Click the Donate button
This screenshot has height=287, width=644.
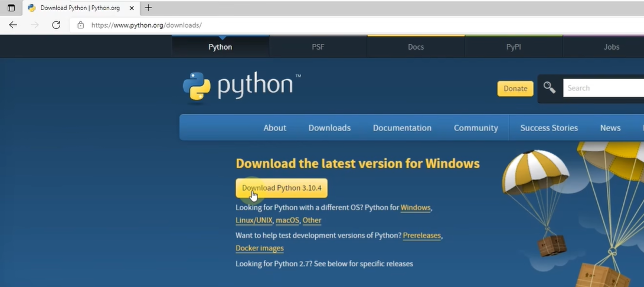coord(515,89)
